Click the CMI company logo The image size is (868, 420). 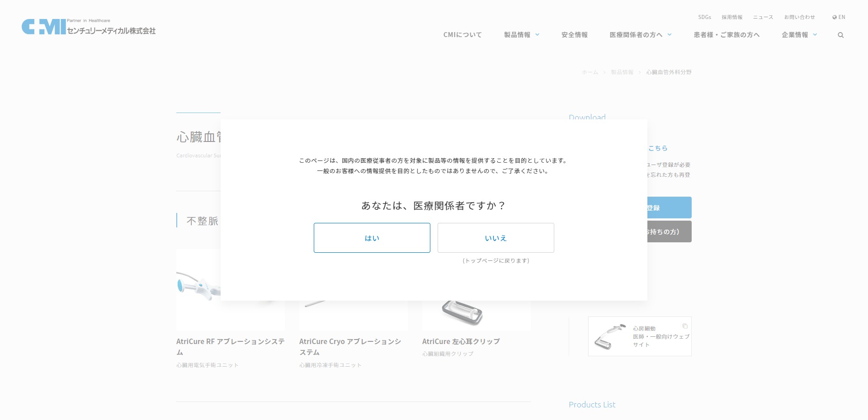click(89, 27)
